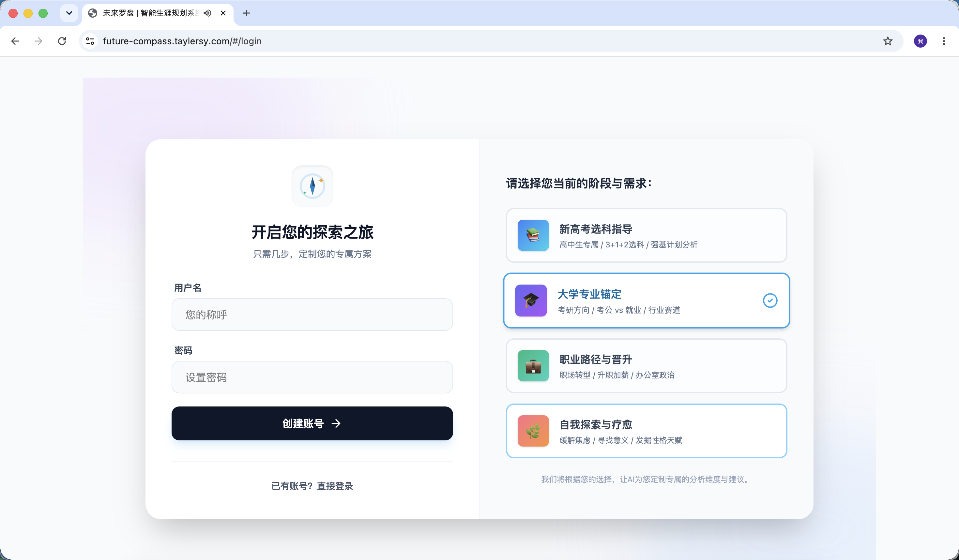Image resolution: width=959 pixels, height=560 pixels.
Task: Open the site information icon in address bar
Action: tap(90, 41)
